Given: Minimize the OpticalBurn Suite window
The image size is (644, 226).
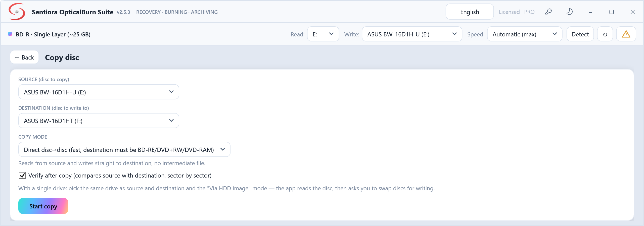Looking at the screenshot, I should (590, 12).
